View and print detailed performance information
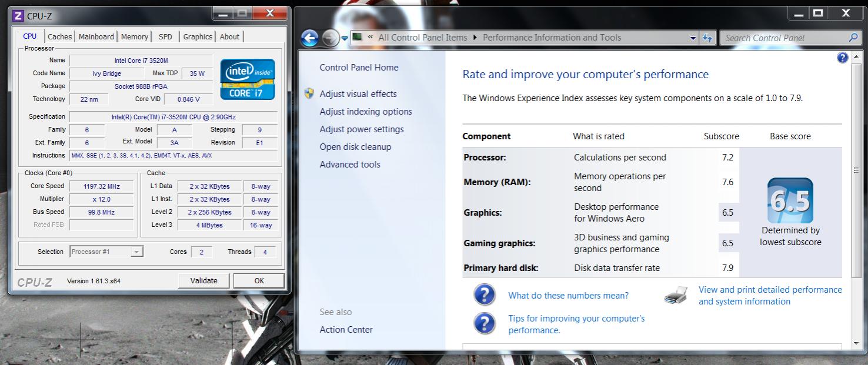Viewport: 868px width, 365px height. 770,295
